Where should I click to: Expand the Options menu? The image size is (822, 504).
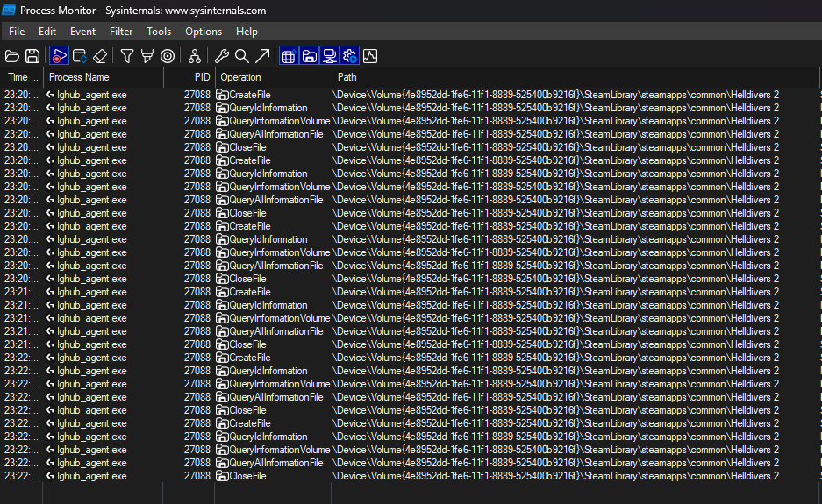coord(204,32)
